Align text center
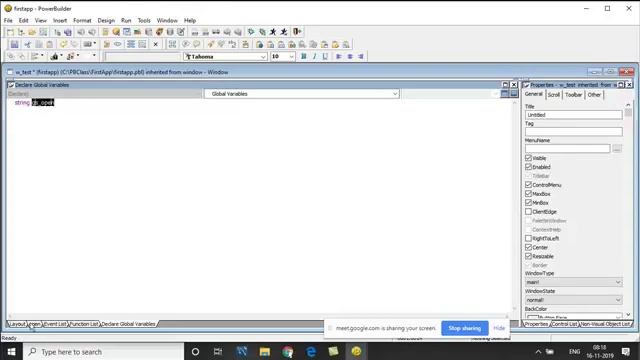640x360 pixels. click(350, 56)
